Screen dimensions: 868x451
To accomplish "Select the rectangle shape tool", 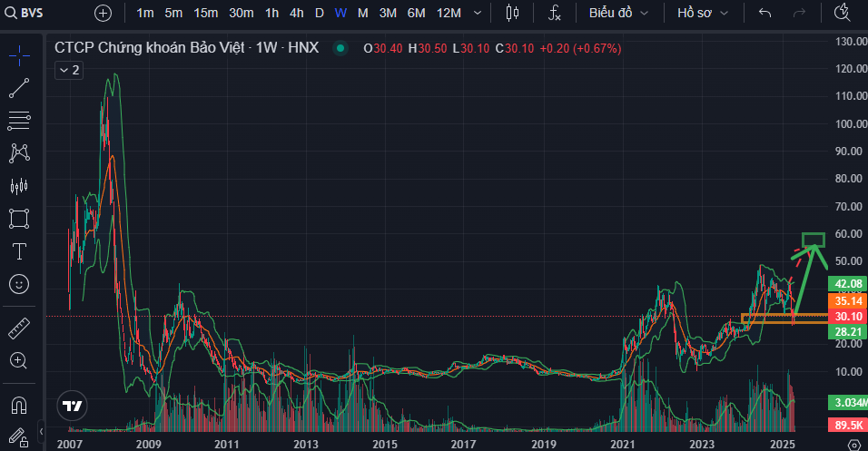I will tap(19, 219).
